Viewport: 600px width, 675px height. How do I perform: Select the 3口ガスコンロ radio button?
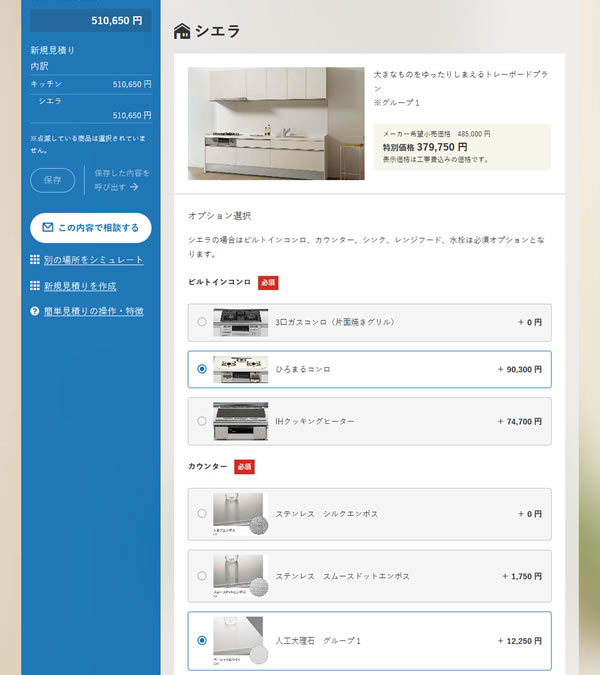pyautogui.click(x=202, y=322)
